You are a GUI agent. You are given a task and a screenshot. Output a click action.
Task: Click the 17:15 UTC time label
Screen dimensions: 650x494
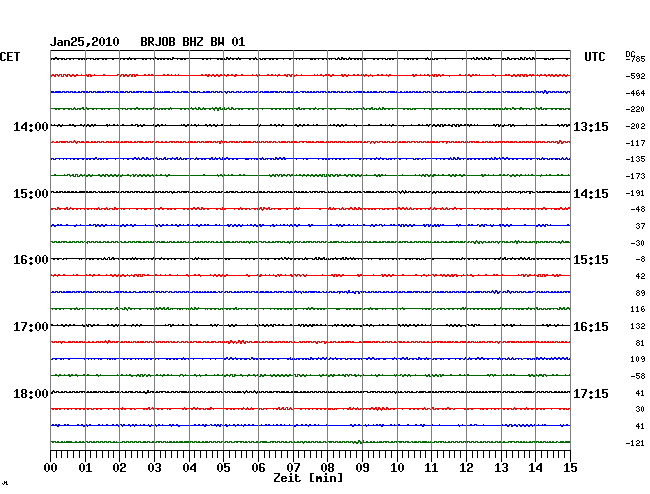591,393
